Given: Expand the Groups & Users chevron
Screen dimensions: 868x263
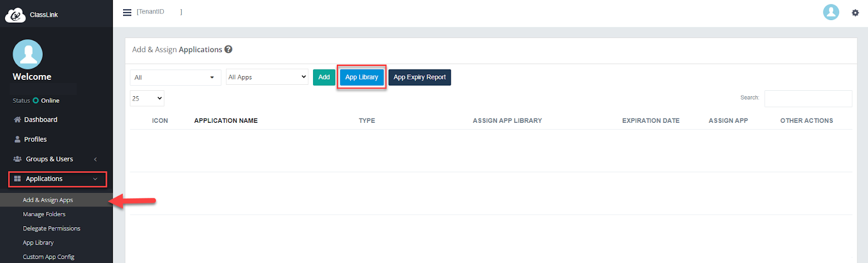Looking at the screenshot, I should [95, 159].
